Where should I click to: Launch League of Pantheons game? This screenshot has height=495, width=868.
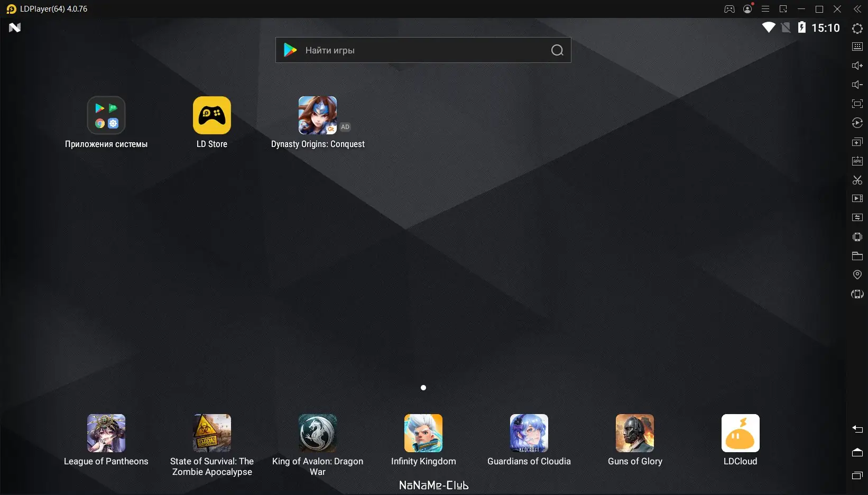106,433
